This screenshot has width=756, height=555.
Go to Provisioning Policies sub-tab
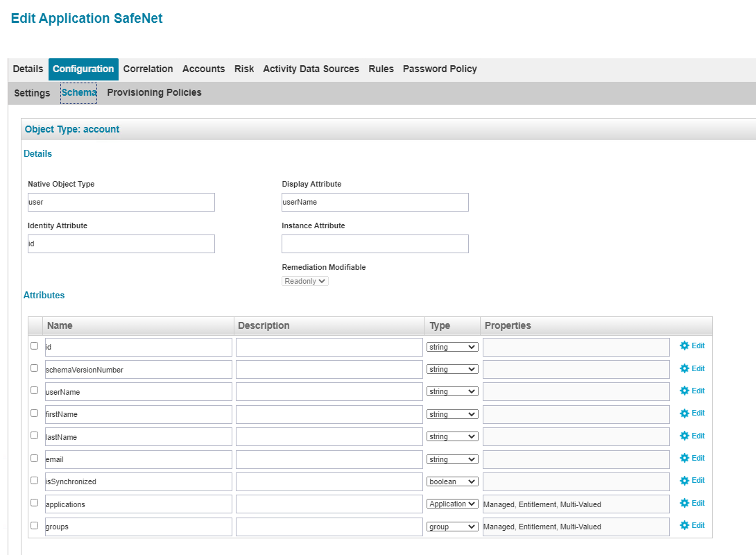click(x=154, y=92)
